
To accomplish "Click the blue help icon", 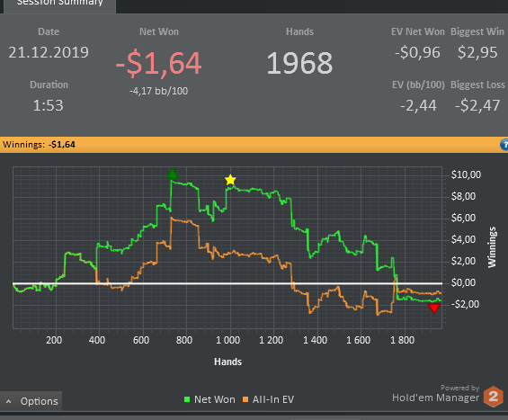I will click(504, 145).
